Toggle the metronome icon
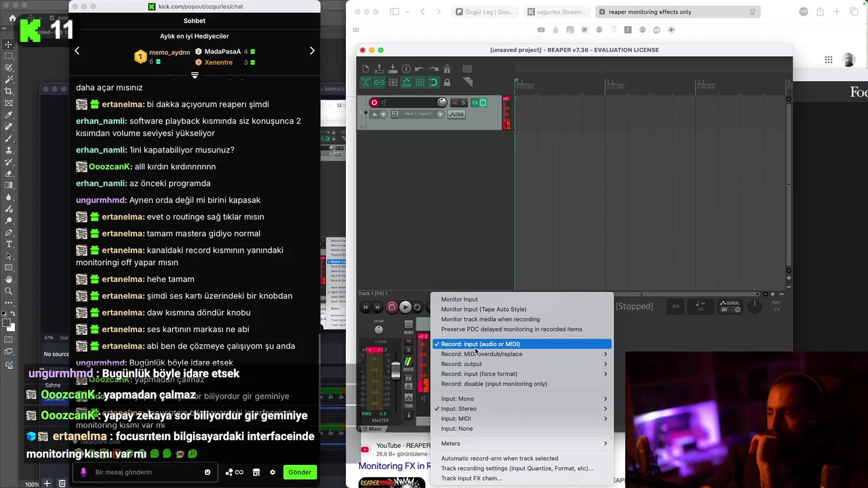The height and width of the screenshot is (488, 868). tap(447, 69)
